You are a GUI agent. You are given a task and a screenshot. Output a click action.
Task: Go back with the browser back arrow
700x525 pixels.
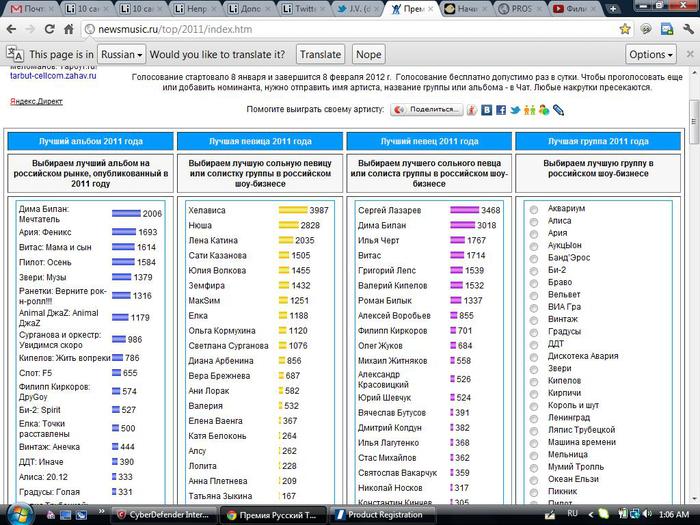coord(11,29)
